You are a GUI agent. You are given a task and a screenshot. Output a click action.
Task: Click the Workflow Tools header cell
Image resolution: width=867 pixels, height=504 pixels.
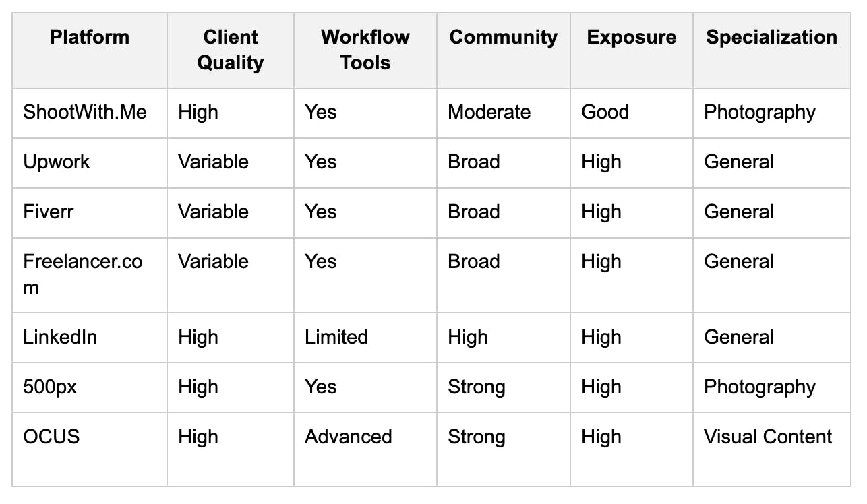tap(365, 50)
